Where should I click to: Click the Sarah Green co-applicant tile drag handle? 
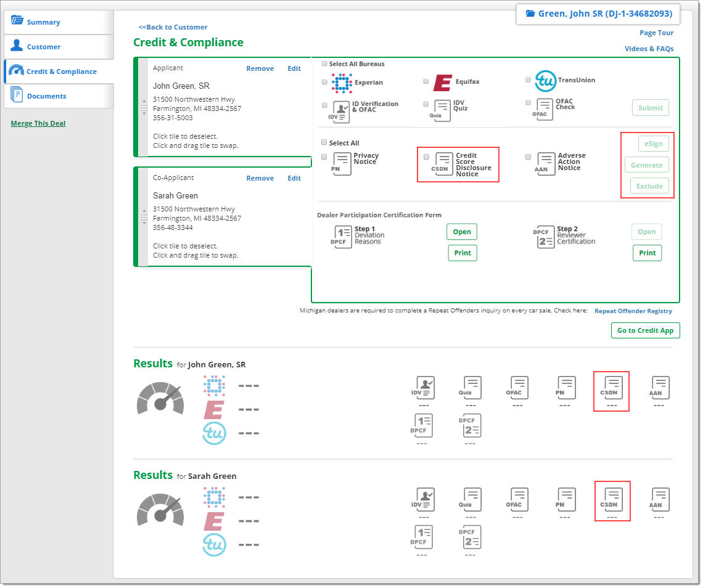(x=144, y=217)
